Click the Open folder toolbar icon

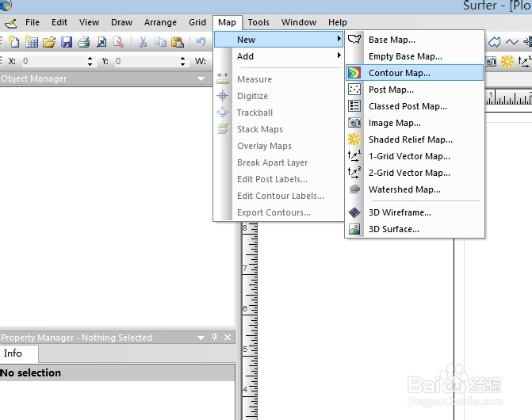tap(49, 42)
